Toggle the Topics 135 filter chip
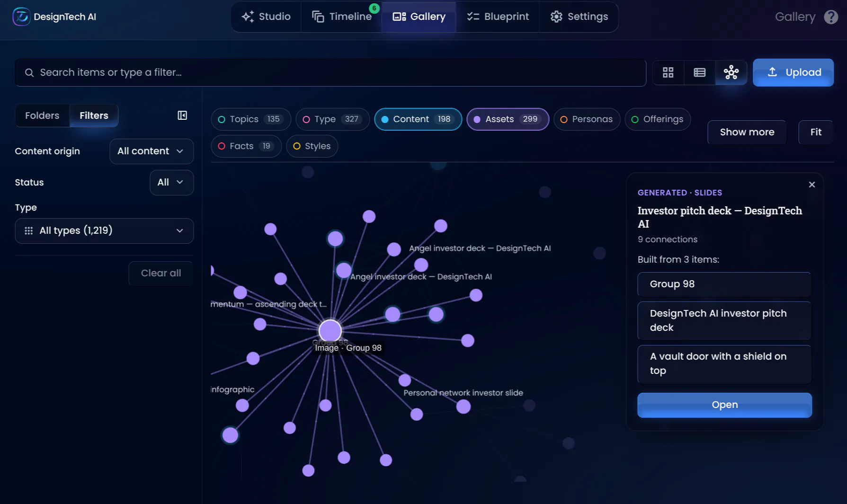This screenshot has width=847, height=504. coord(250,119)
